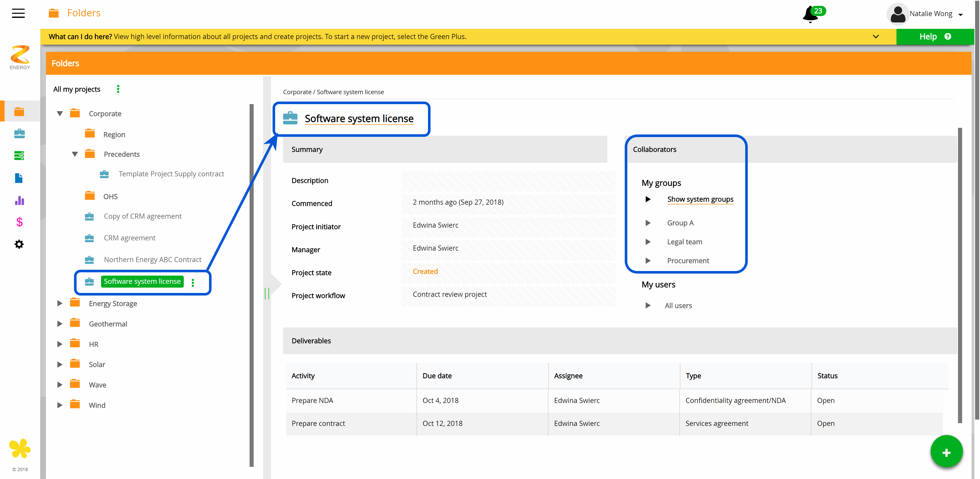Image resolution: width=980 pixels, height=479 pixels.
Task: Expand the HR folder
Action: (x=60, y=344)
